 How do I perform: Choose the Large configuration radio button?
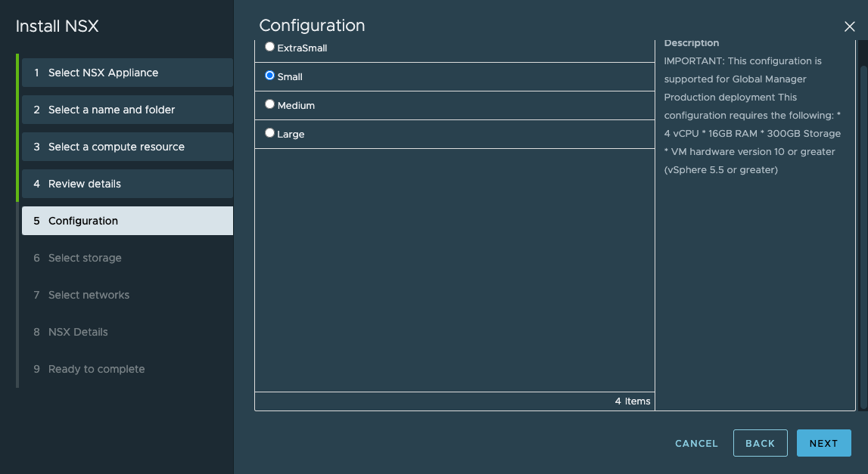269,133
